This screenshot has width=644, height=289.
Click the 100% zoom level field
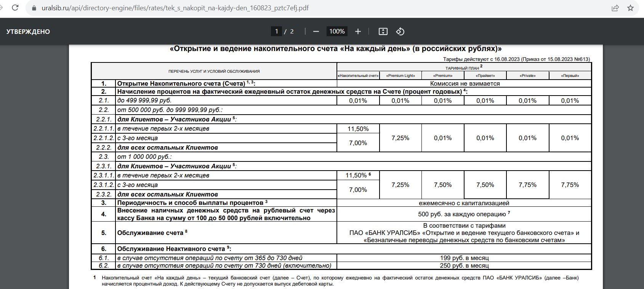tap(337, 31)
